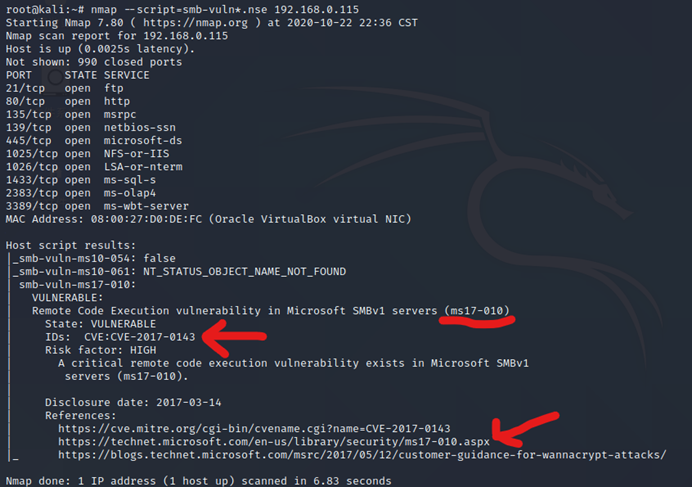Click the nmap command on the prompt line

point(225,10)
